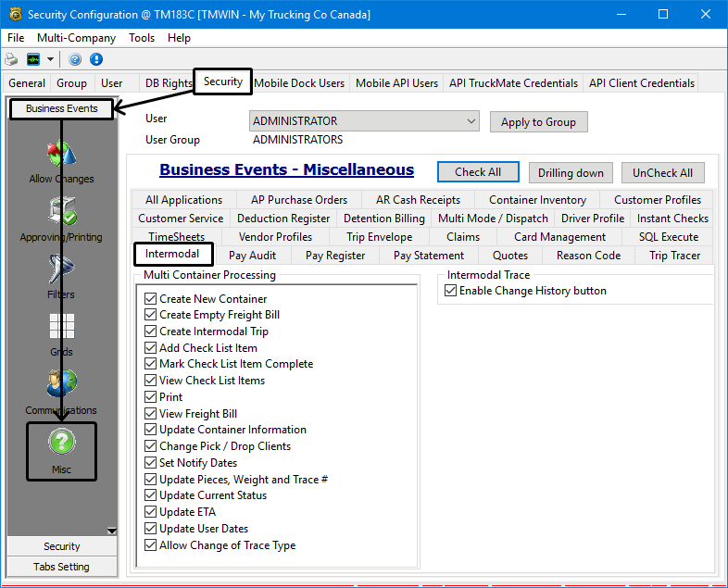This screenshot has height=588, width=728.
Task: Toggle the Enable Change History button checkbox
Action: coord(451,291)
